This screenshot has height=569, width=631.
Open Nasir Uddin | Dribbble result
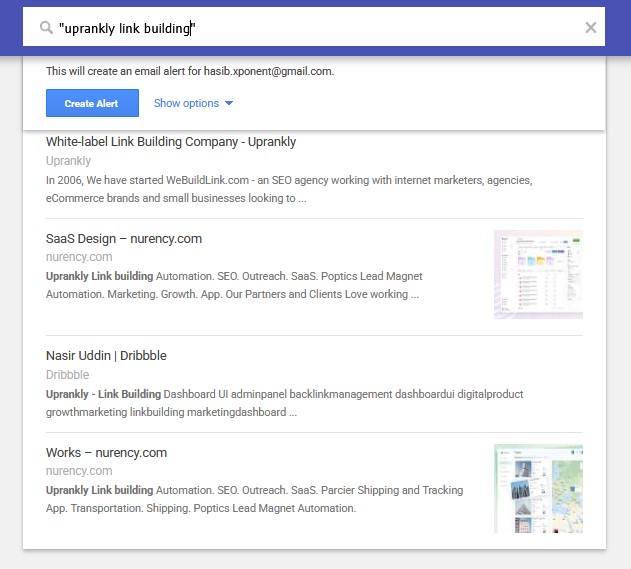click(106, 356)
